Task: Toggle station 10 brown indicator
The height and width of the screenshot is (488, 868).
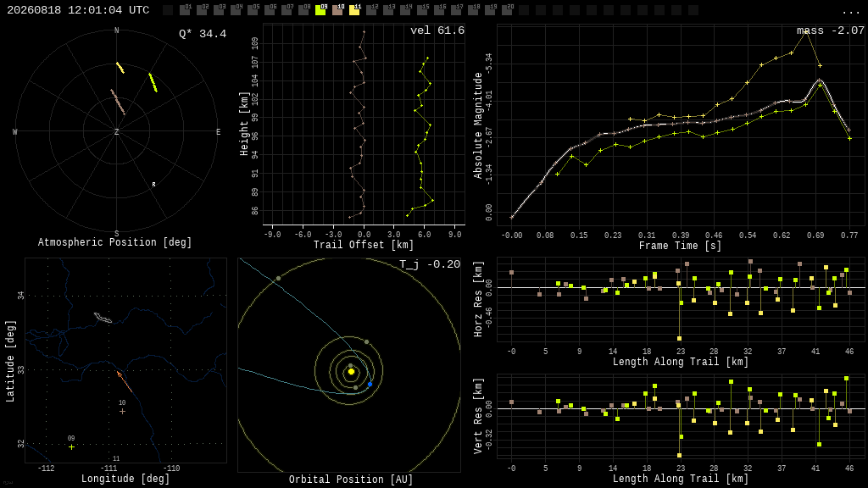Action: pos(337,10)
